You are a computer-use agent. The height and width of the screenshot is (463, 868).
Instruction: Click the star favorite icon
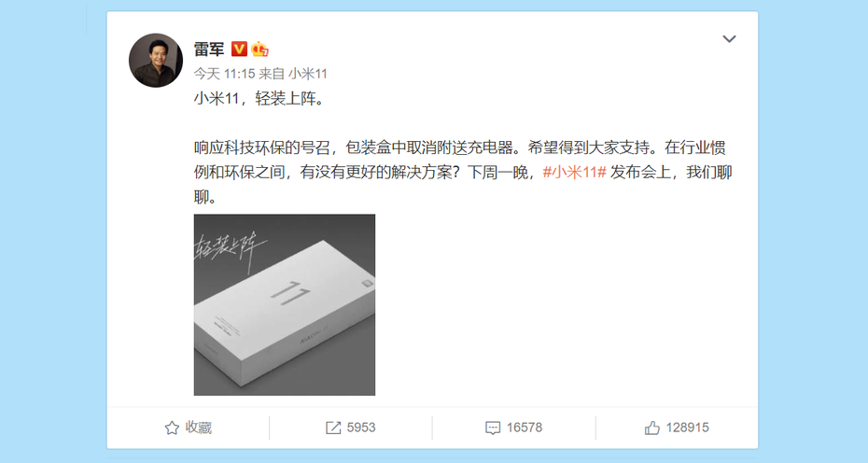(172, 428)
